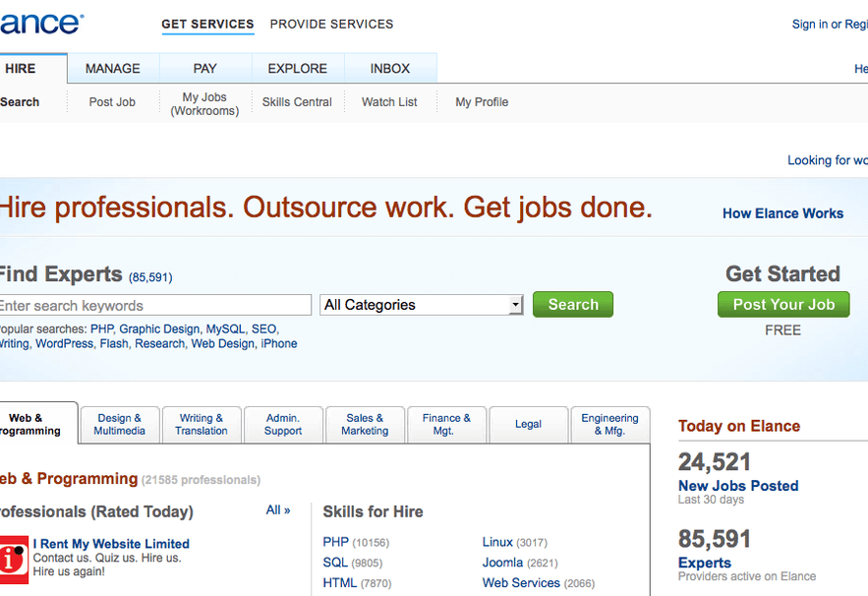The width and height of the screenshot is (868, 596).
Task: Open the Web Services skill link
Action: tap(521, 582)
